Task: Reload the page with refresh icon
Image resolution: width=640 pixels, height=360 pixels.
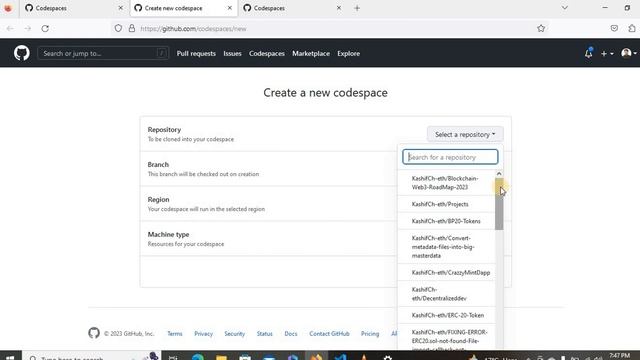Action: 45,29
